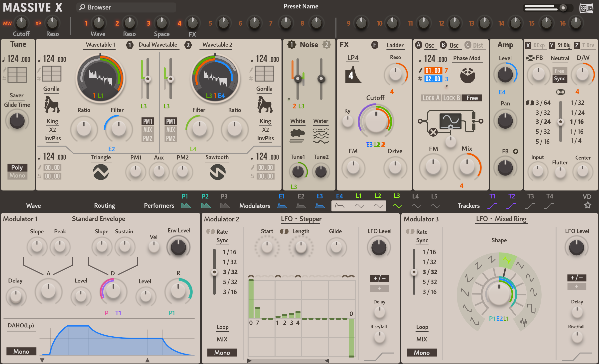Click the insert effect routing diagram icon
The height and width of the screenshot is (364, 599).
450,123
